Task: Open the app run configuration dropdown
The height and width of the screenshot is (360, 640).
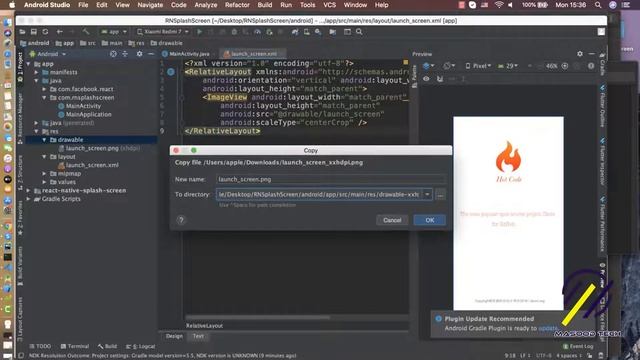Action: (114, 32)
